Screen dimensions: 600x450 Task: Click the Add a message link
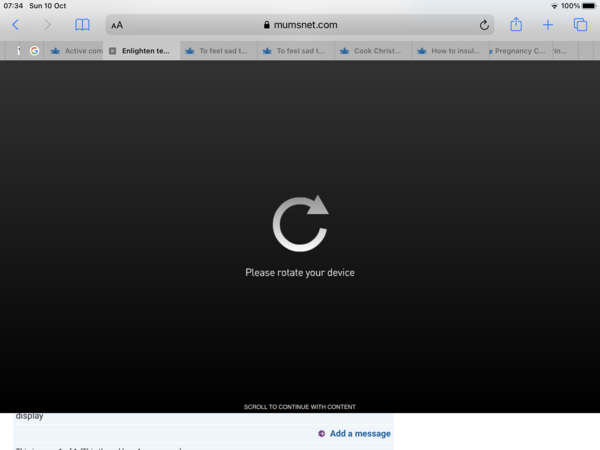[x=360, y=434]
